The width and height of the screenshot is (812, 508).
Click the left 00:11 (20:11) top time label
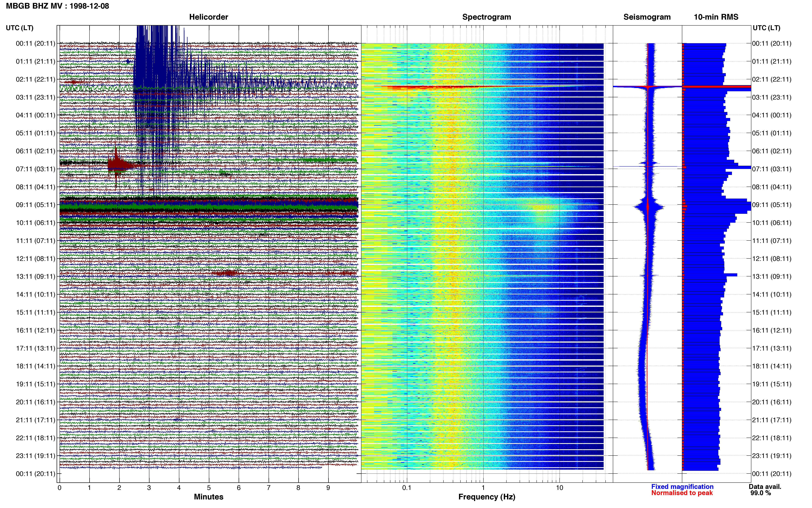point(35,43)
